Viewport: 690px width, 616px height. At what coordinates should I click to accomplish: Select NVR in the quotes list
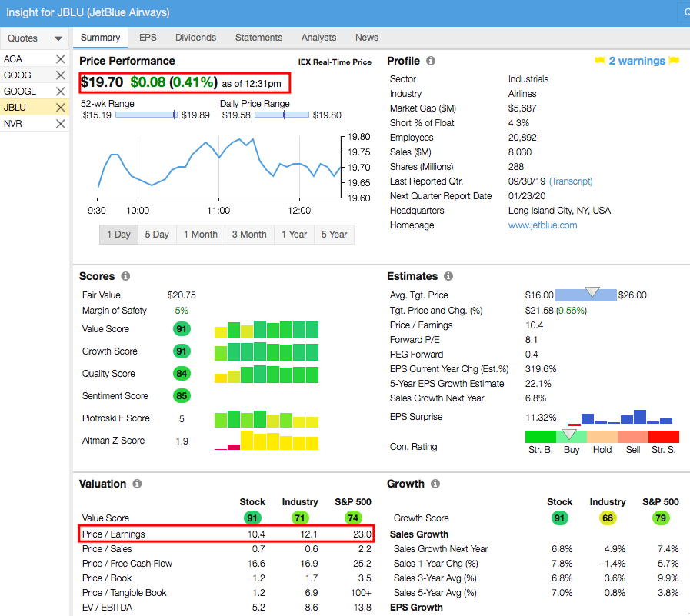[13, 124]
